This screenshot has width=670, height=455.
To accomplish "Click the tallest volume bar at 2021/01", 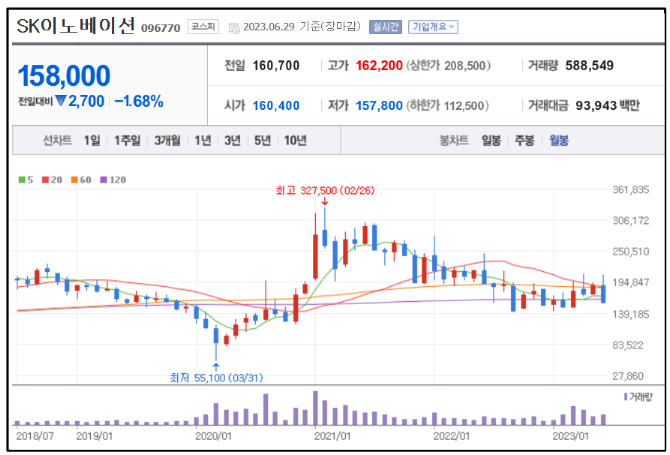I will (x=315, y=408).
